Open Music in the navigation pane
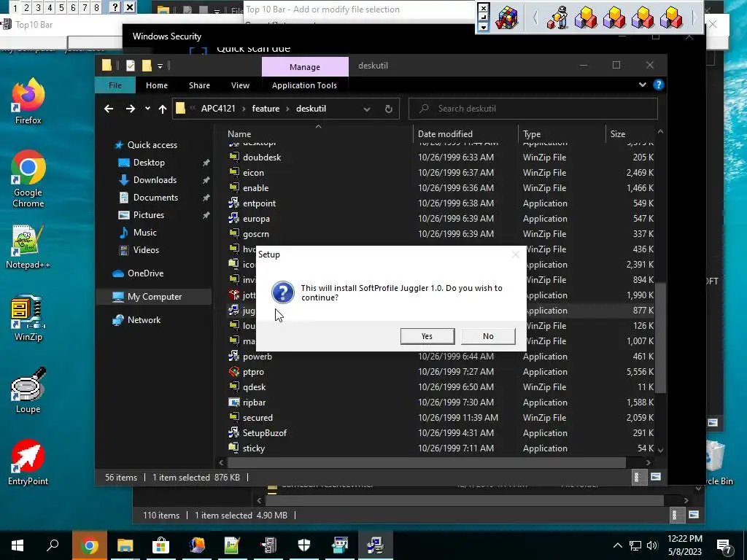 [145, 233]
